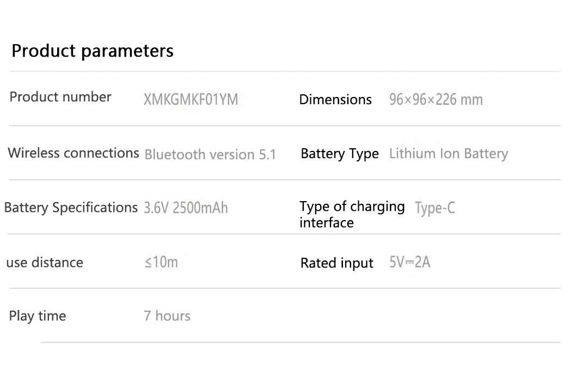588x388 pixels.
Task: Select the "Bluetooth version 5.1" text
Action: 210,155
